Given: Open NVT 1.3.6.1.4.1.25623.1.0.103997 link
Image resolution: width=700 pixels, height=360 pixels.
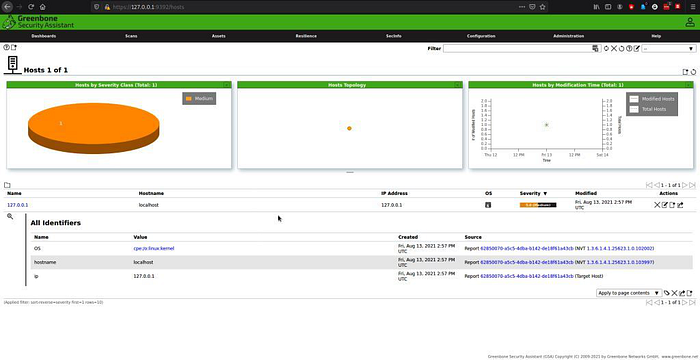Looking at the screenshot, I should pos(620,262).
